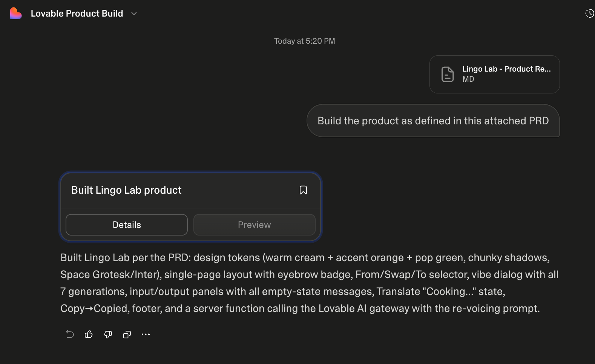Click the document icon on the attachment
This screenshot has width=595, height=364.
click(x=448, y=74)
